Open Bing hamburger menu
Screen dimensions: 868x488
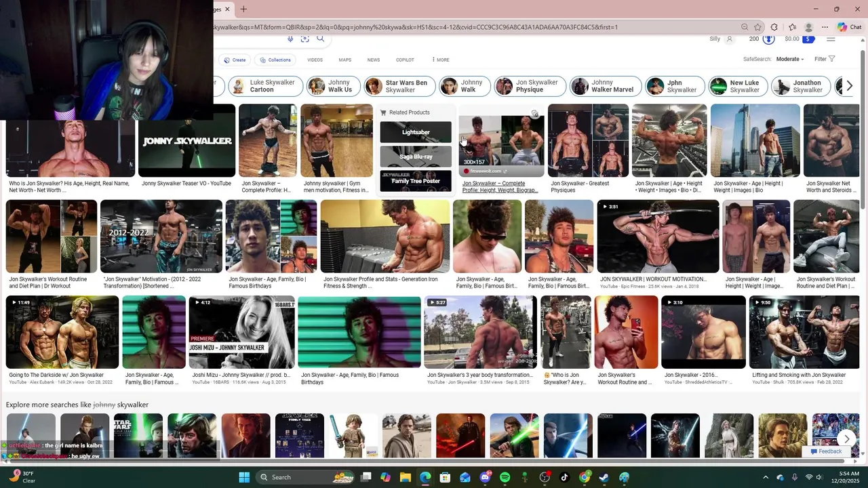831,39
